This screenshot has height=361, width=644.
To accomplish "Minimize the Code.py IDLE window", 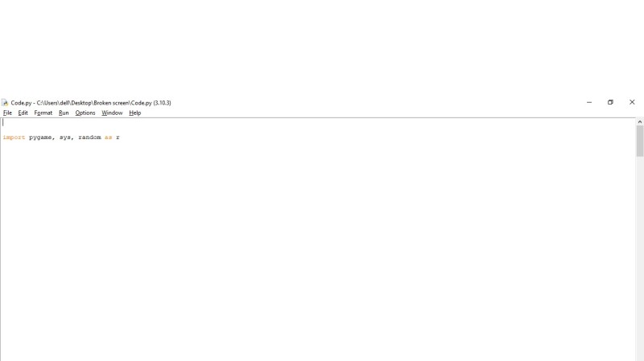I will (589, 102).
